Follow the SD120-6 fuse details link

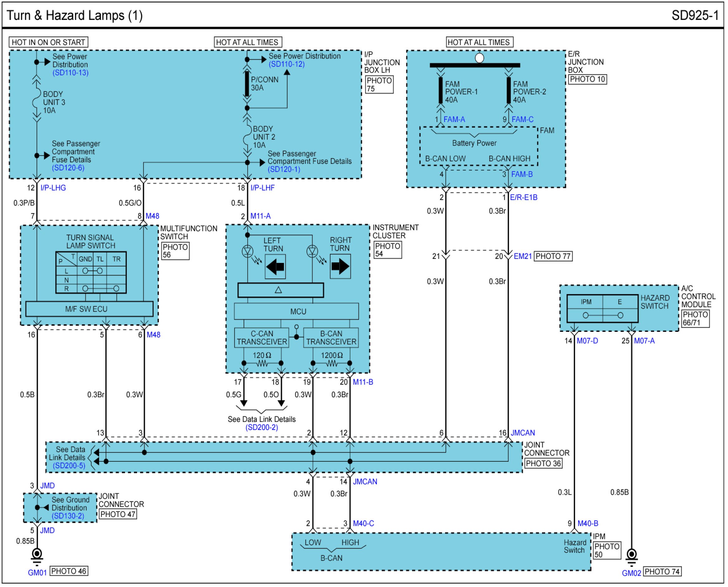click(x=68, y=168)
